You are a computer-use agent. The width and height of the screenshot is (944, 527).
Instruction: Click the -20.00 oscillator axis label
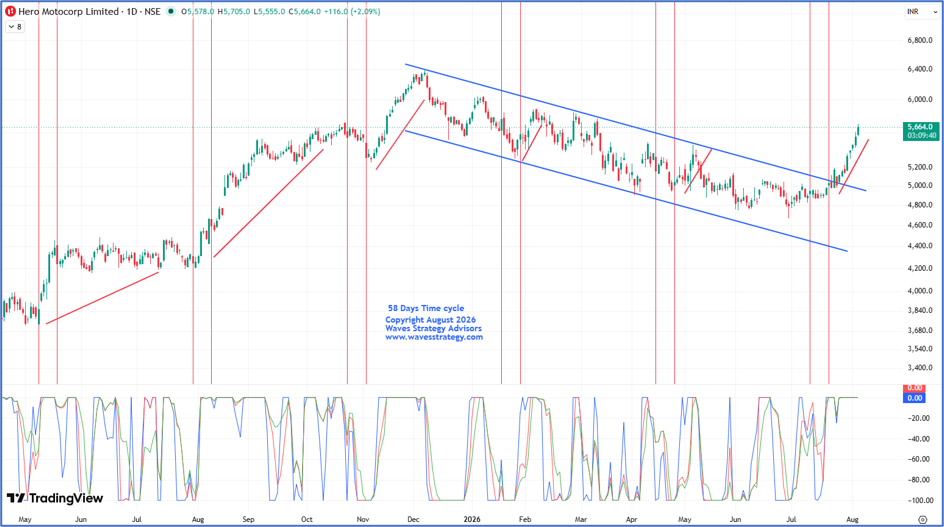919,418
